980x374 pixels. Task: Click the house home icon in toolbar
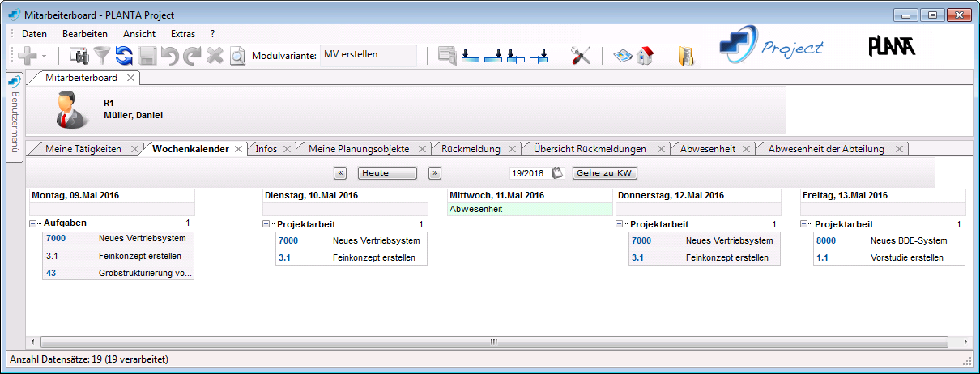coord(646,56)
